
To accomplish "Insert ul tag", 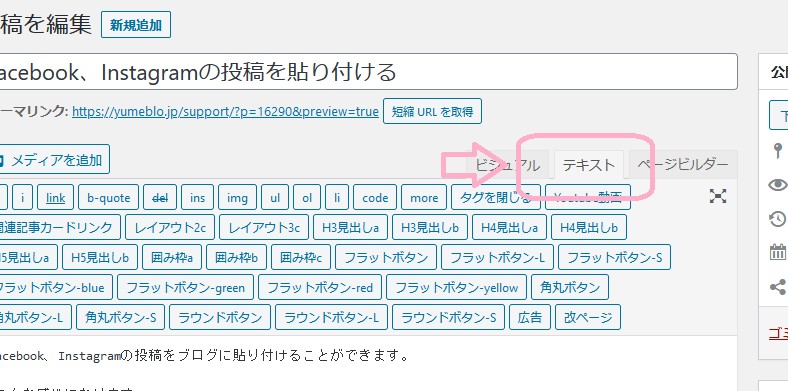I will click(275, 198).
